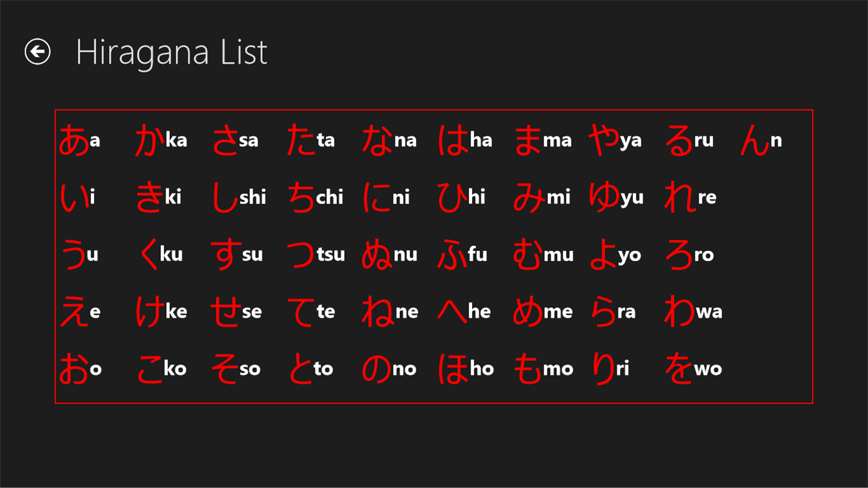Click the standalone 'n' hiragana character
This screenshot has width=868, height=488.
pos(755,141)
